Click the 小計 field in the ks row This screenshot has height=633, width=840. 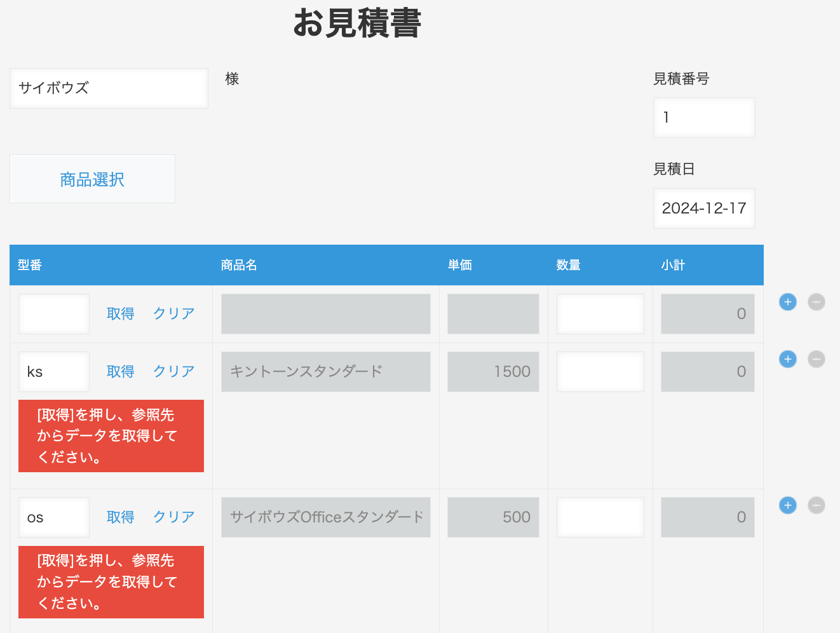coord(708,372)
